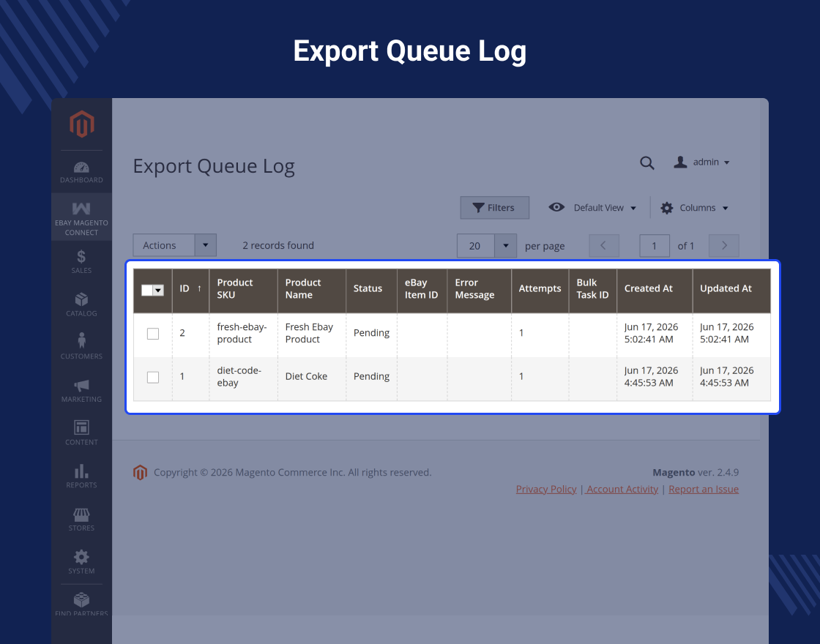820x644 pixels.
Task: Open the Stores sidebar menu
Action: pos(81,519)
